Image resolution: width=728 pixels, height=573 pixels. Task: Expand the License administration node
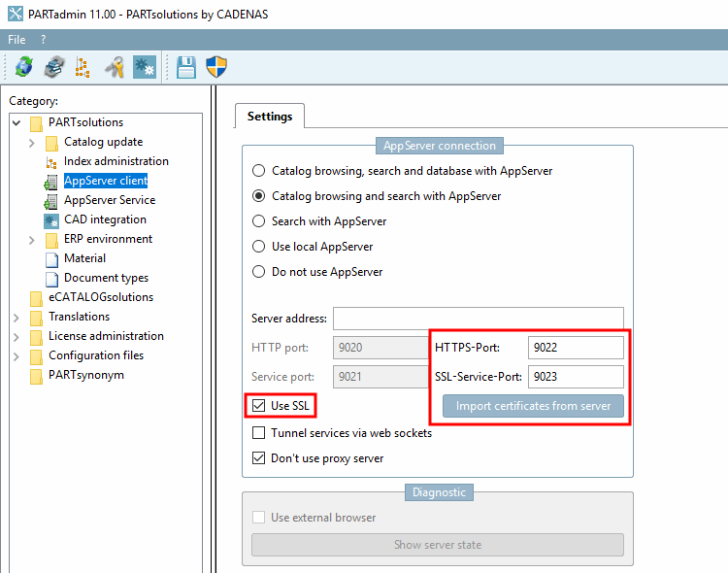point(17,337)
